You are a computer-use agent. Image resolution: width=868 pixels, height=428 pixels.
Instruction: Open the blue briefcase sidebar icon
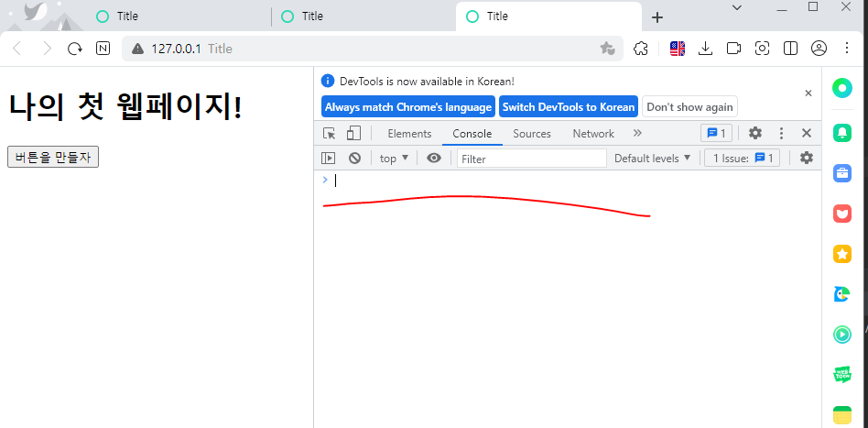(x=842, y=173)
